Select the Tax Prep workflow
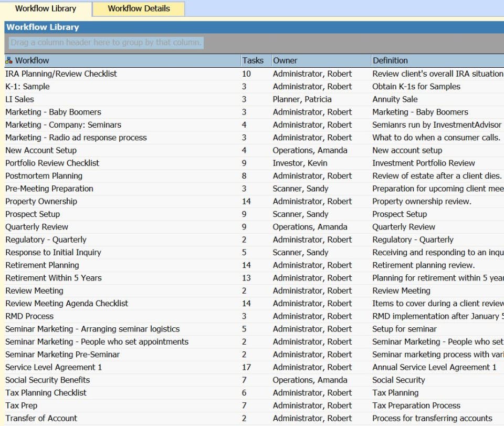Image resolution: width=504 pixels, height=426 pixels. 21,406
